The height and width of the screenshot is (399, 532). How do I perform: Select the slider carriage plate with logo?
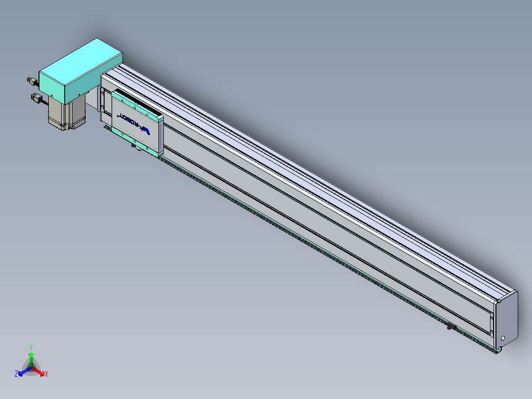click(137, 122)
